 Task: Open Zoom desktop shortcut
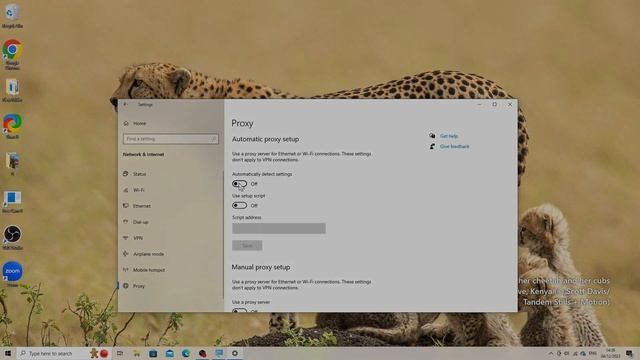(x=12, y=274)
